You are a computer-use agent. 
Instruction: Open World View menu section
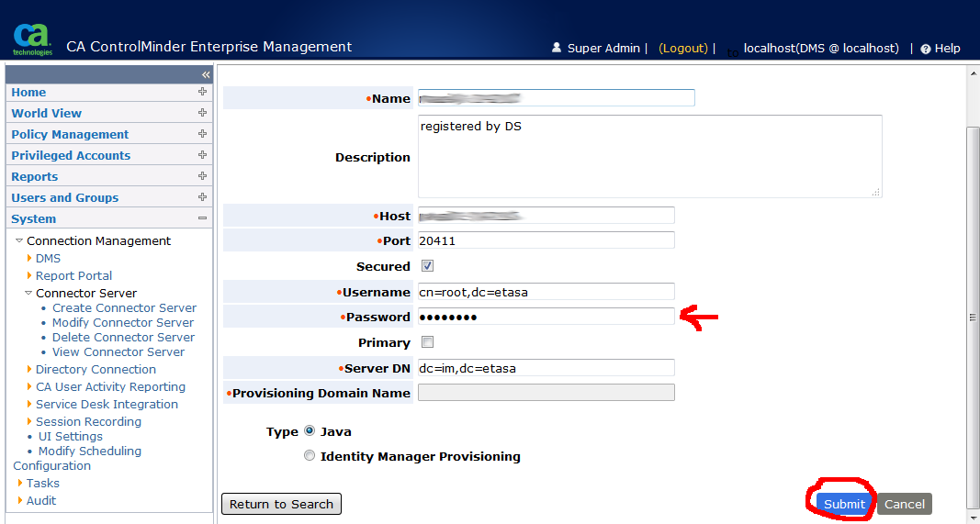[46, 113]
